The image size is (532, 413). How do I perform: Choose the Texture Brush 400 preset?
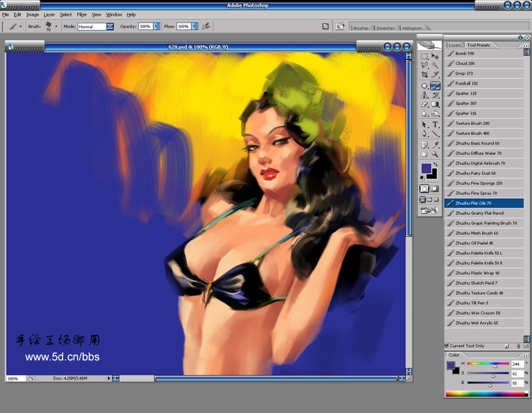pyautogui.click(x=484, y=133)
